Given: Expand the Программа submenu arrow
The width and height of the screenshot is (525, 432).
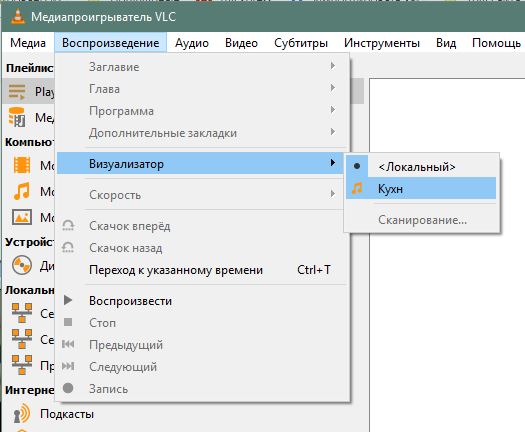Looking at the screenshot, I should tap(332, 110).
